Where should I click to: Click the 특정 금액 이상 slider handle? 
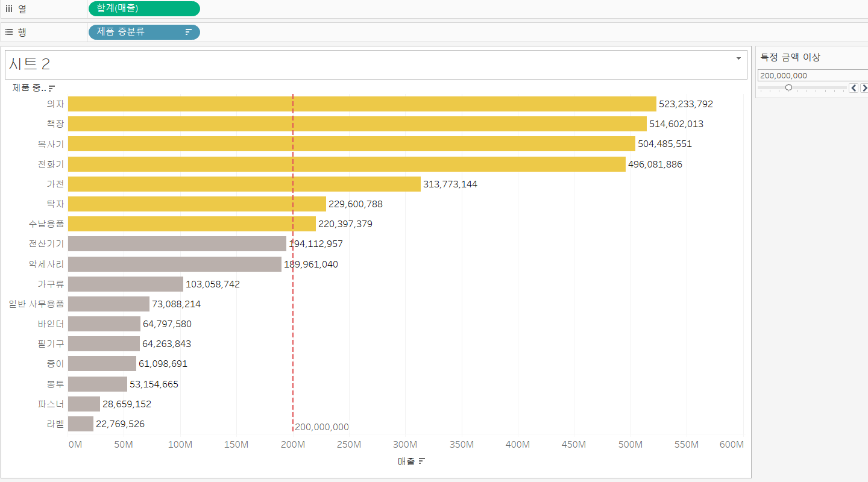pos(788,88)
